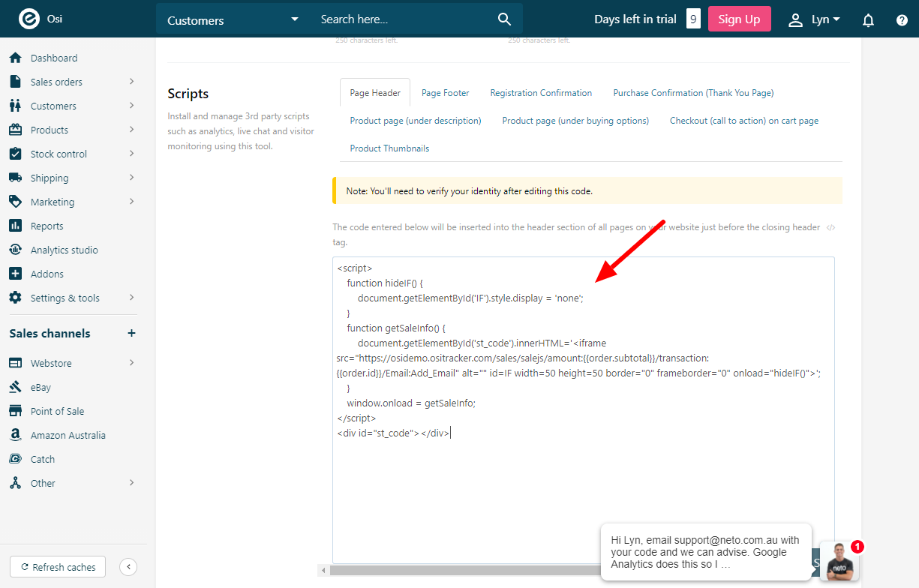Open the Lyn user account menu

814,20
